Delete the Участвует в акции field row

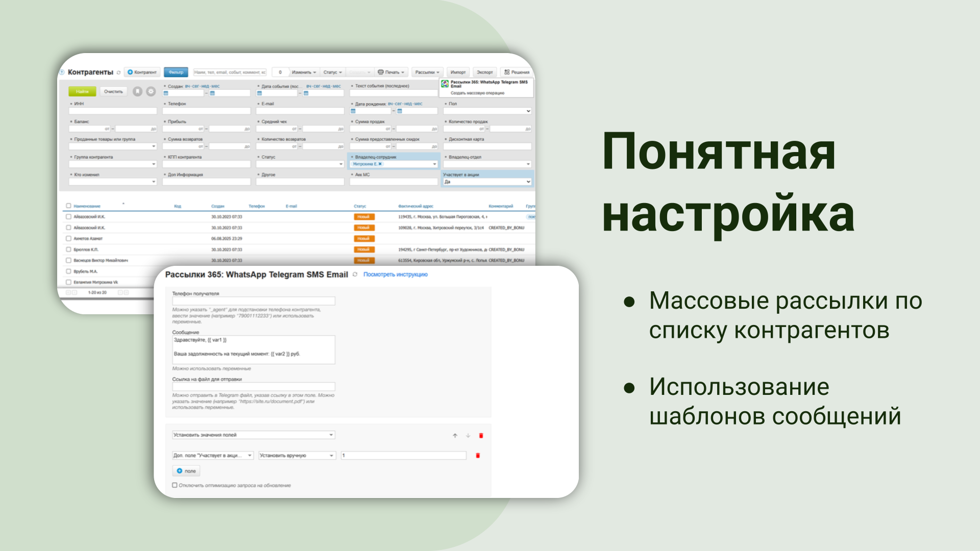coord(478,456)
